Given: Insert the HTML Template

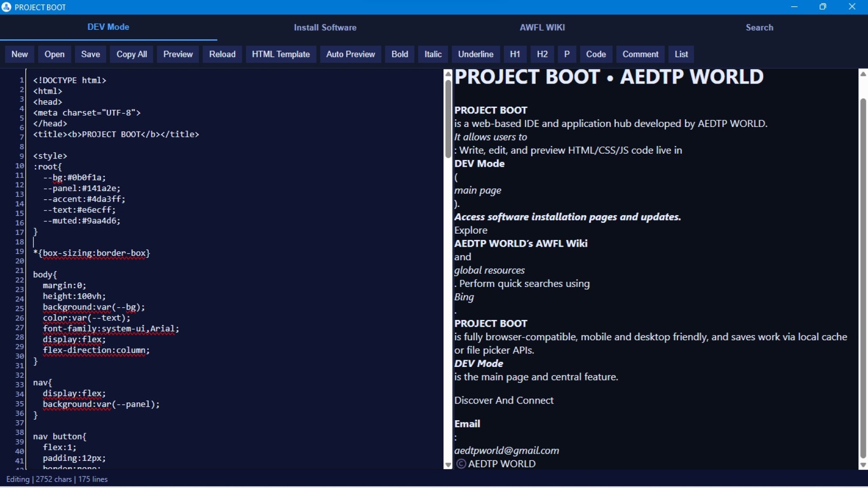Looking at the screenshot, I should click(281, 54).
